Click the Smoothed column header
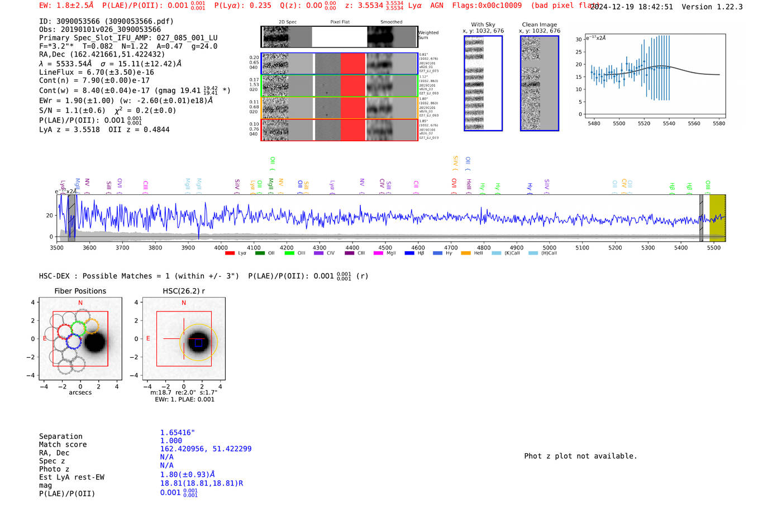This screenshot has height=532, width=782. tap(391, 22)
